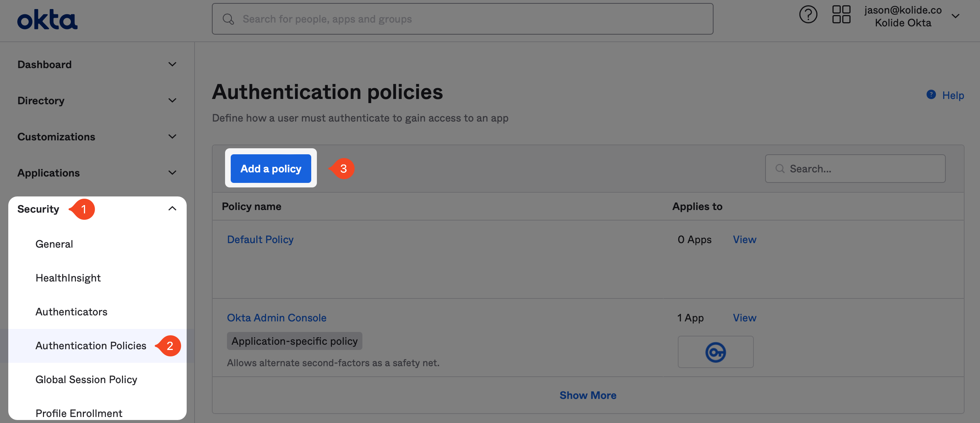Viewport: 980px width, 423px height.
Task: Go to HealthInsight under Security
Action: click(x=68, y=278)
